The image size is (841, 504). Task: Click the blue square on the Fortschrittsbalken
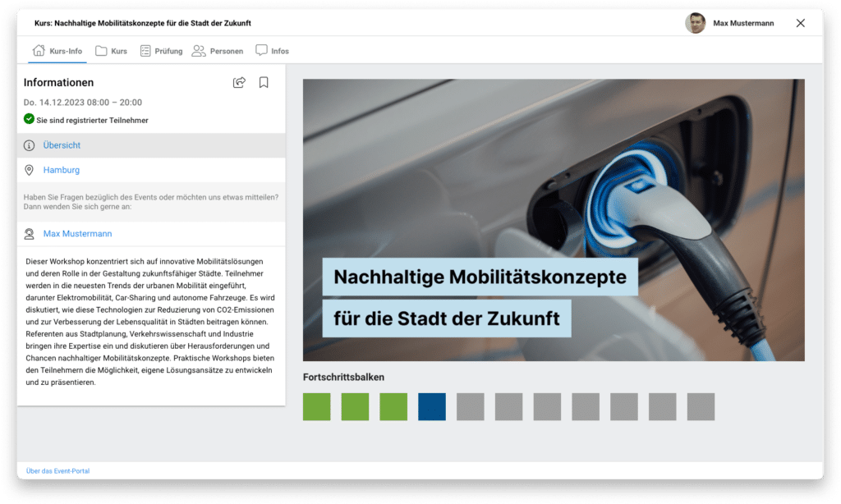(x=431, y=406)
